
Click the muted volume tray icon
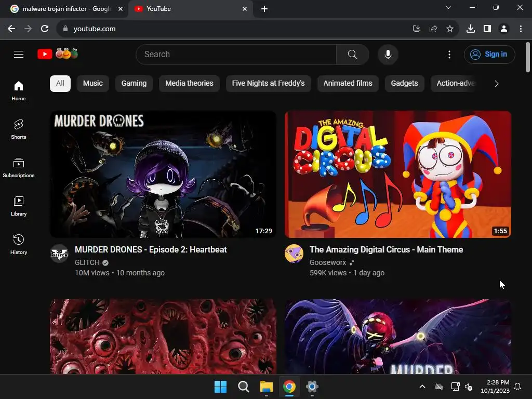click(469, 387)
